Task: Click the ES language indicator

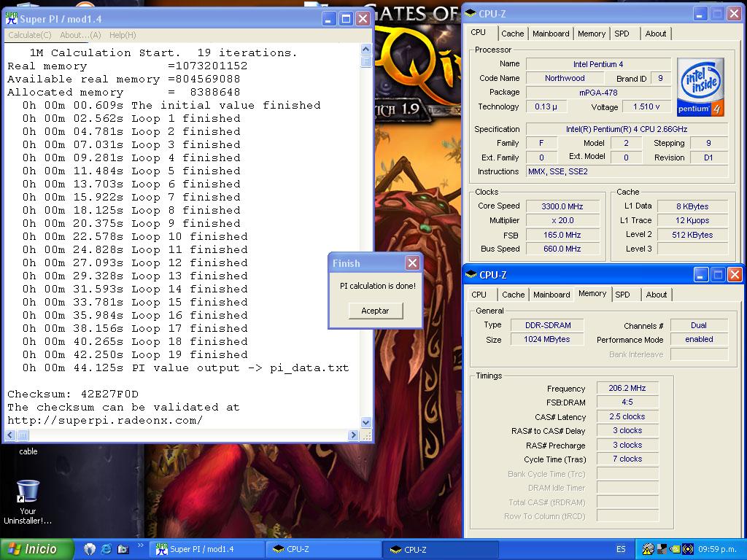Action: coord(621,549)
